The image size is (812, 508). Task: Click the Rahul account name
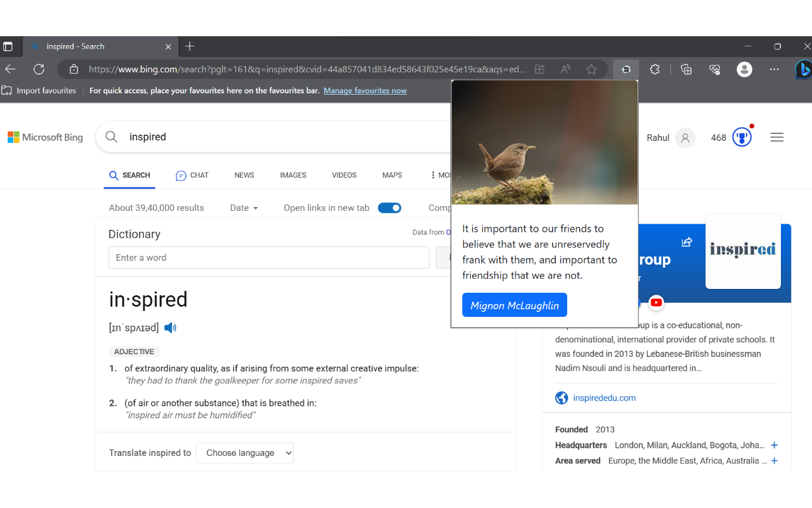point(658,138)
